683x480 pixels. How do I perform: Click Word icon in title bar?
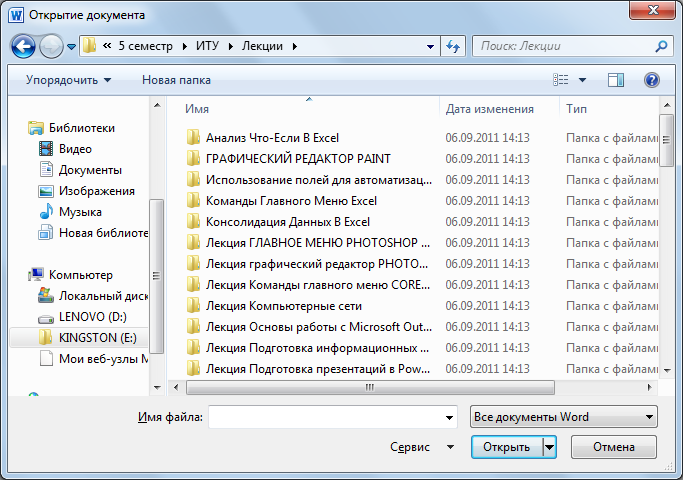pos(16,15)
